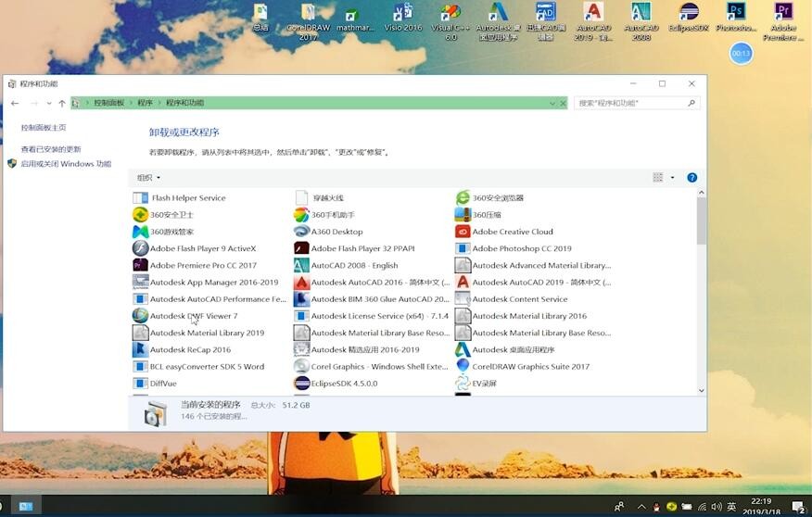The height and width of the screenshot is (517, 812).
Task: Select the EclipseSDK 4.5.0.0 list icon
Action: pos(301,384)
